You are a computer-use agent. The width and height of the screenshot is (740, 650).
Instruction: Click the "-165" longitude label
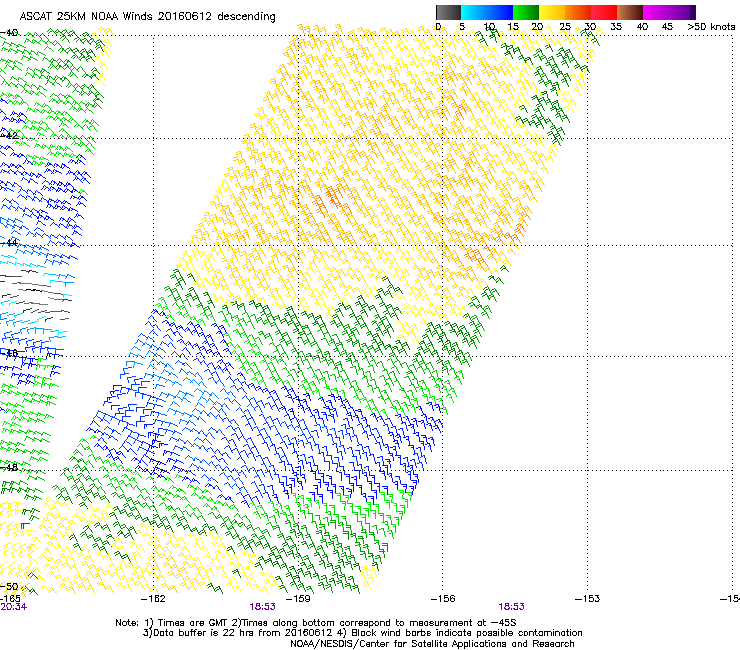pos(10,599)
